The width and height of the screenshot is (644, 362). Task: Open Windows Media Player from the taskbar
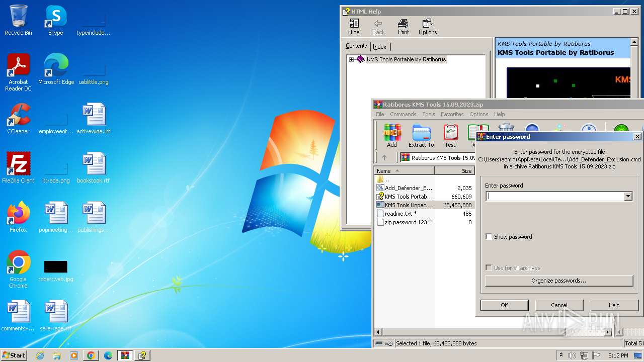point(74,355)
